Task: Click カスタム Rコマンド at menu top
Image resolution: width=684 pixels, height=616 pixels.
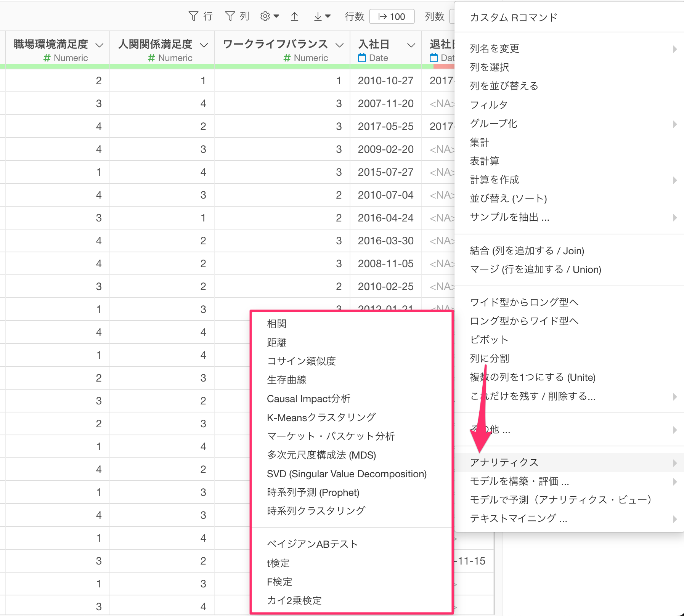Action: point(514,18)
